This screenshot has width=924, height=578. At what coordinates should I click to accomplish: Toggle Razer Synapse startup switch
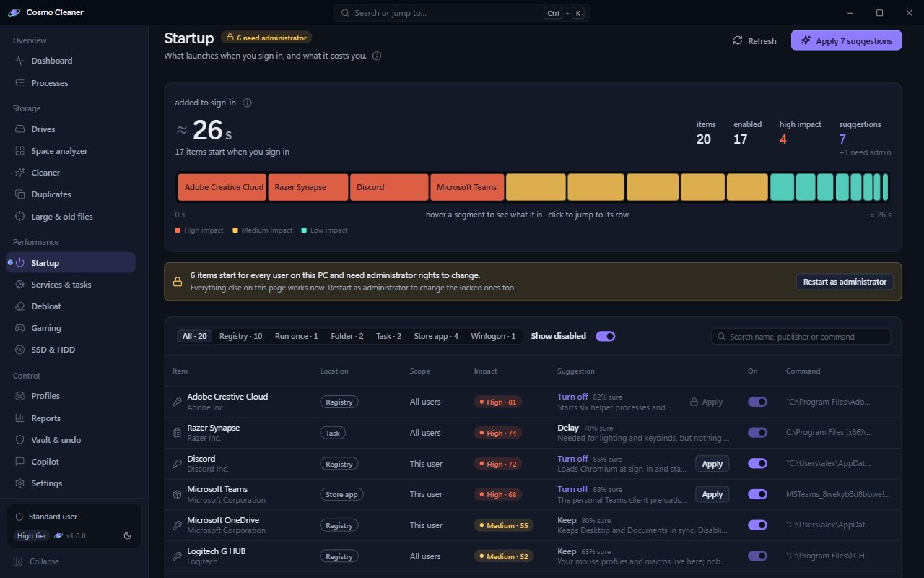point(758,433)
